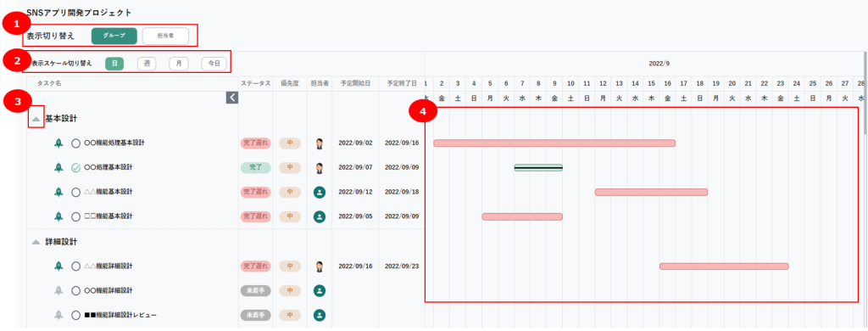Collapse the 詳細設計 group
The height and width of the screenshot is (331, 868).
tap(36, 242)
